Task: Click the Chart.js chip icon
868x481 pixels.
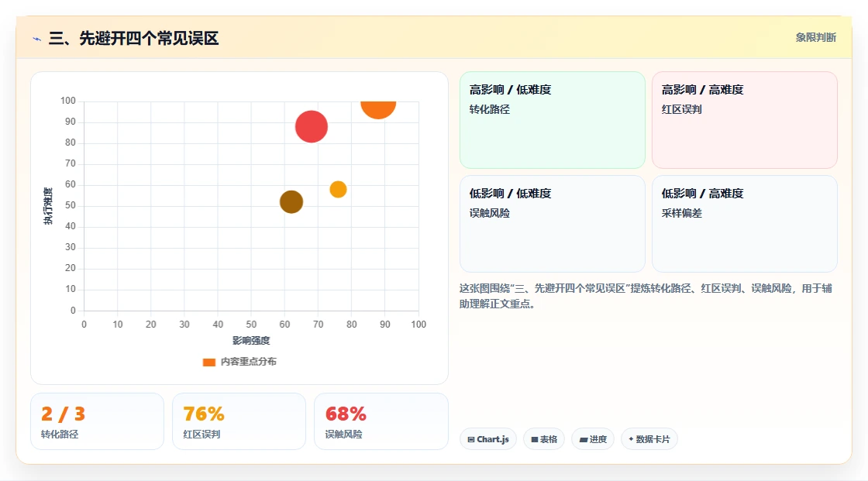Action: pos(471,439)
